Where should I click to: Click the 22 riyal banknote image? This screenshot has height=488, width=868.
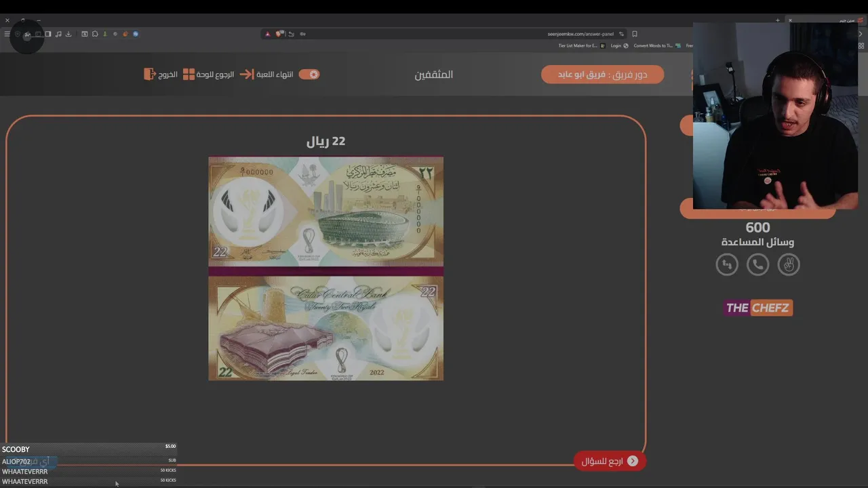[326, 268]
